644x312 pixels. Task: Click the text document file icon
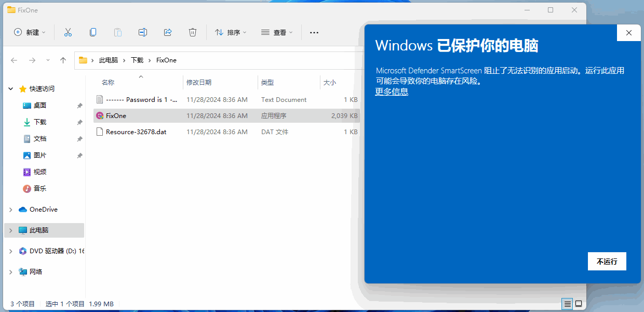[x=100, y=99]
